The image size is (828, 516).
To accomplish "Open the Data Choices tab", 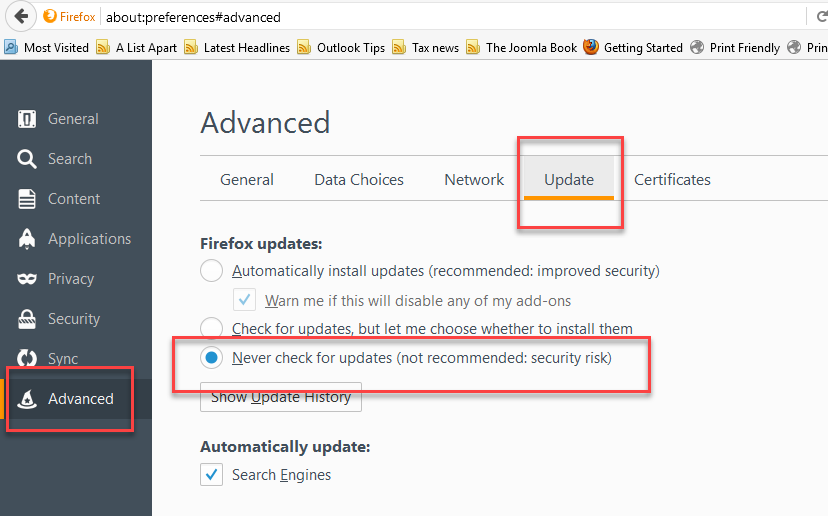I will [x=359, y=180].
